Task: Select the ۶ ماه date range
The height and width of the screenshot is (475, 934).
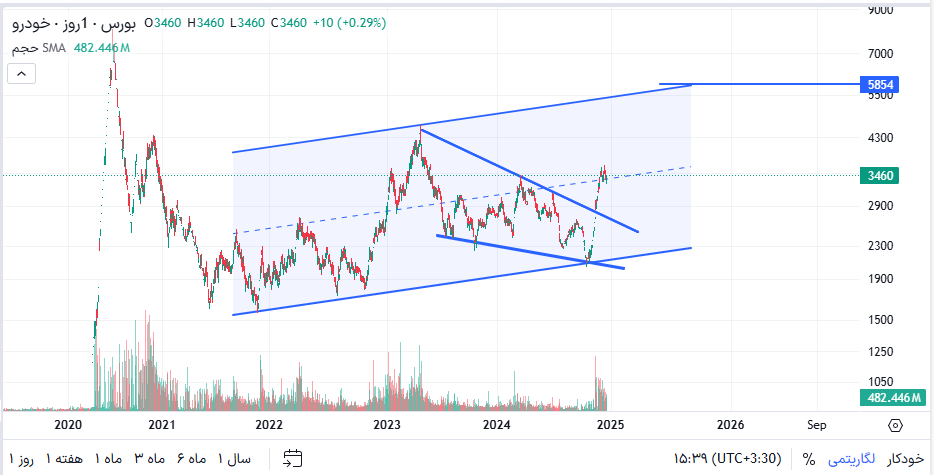Action: pos(191,459)
